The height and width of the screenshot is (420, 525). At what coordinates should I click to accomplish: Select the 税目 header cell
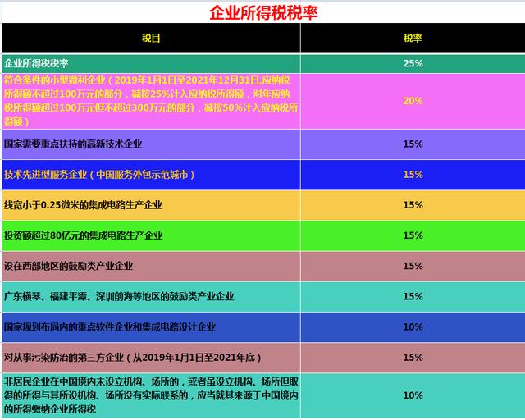click(151, 38)
